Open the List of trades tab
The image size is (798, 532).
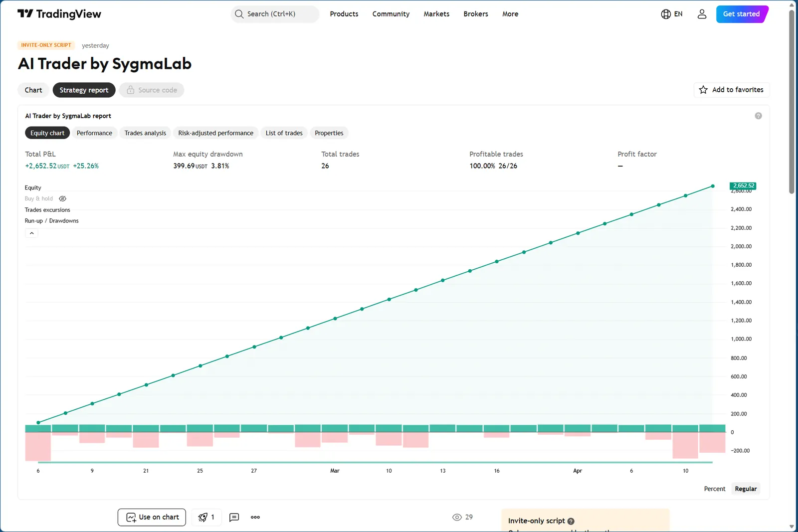click(x=284, y=133)
